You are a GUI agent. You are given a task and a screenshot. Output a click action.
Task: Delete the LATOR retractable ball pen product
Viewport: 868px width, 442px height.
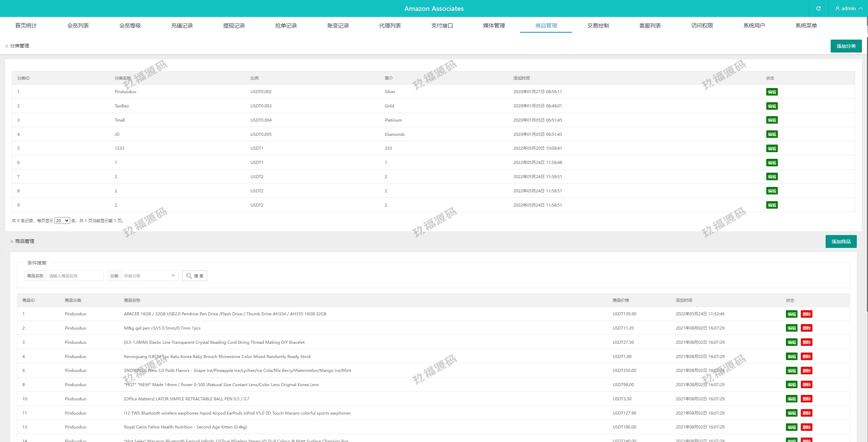click(x=806, y=399)
